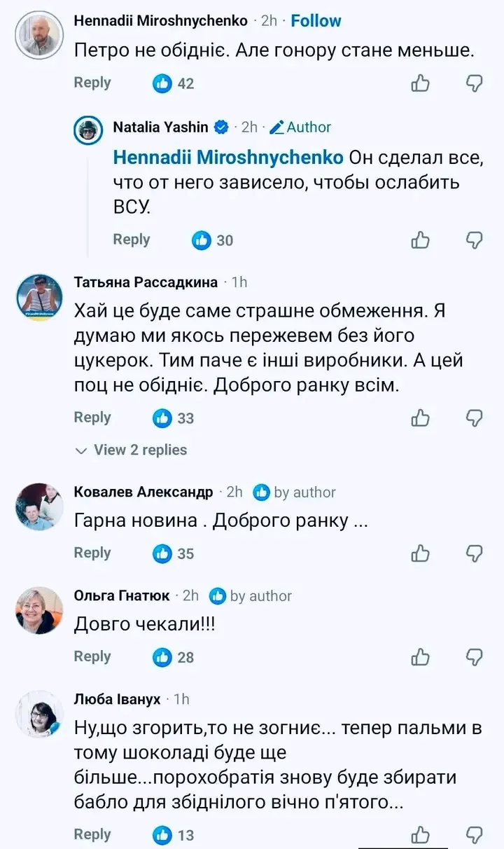Like Natalia Yashin's reply
Image resolution: width=504 pixels, height=849 pixels.
click(420, 240)
